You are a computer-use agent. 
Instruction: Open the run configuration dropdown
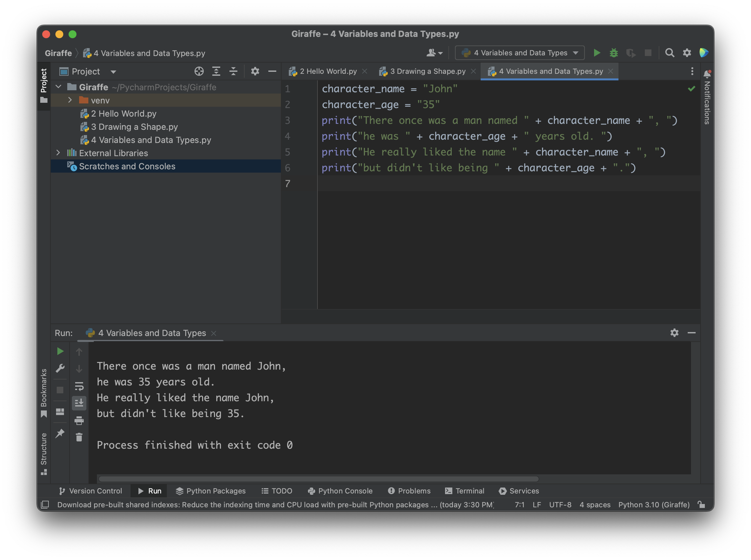click(519, 53)
